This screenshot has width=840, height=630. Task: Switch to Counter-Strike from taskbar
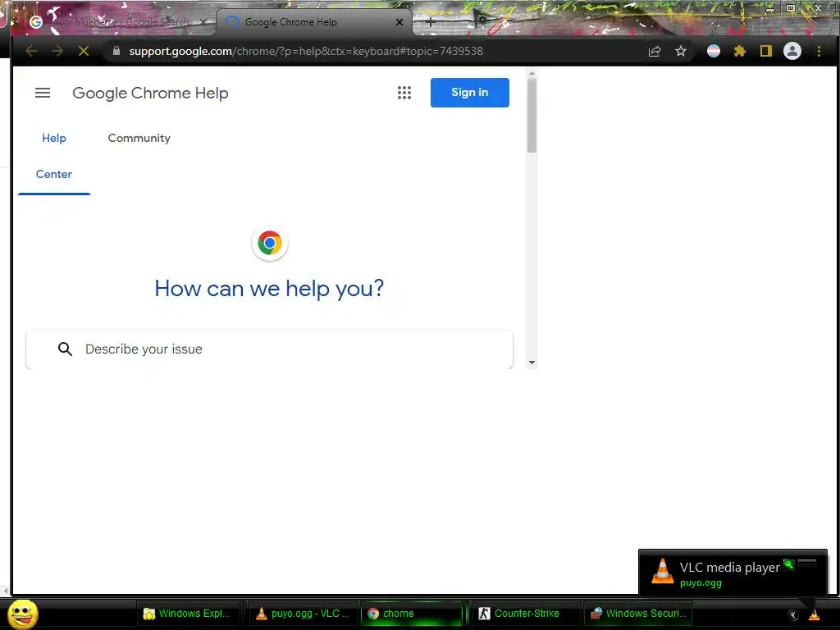(525, 614)
